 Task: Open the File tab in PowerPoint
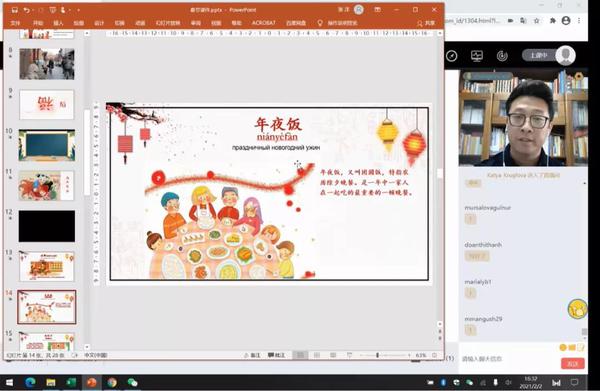[15, 23]
